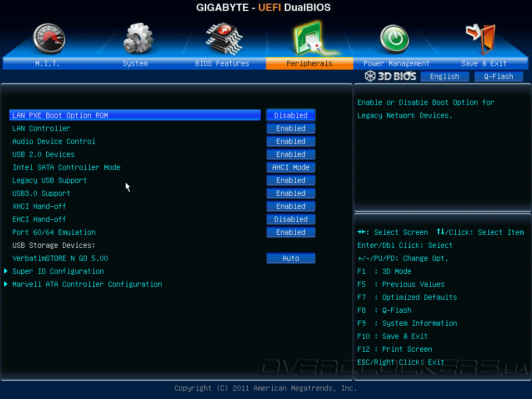The height and width of the screenshot is (399, 532).
Task: Click the System gears icon
Action: point(138,38)
